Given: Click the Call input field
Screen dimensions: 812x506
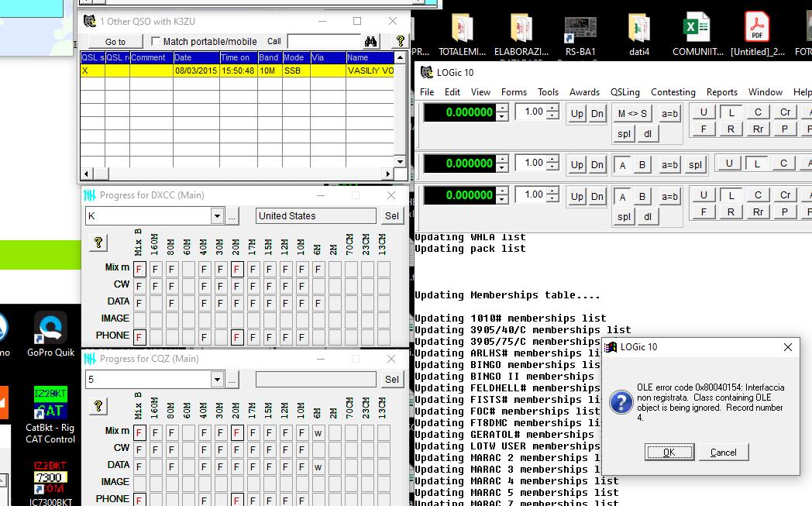Looking at the screenshot, I should (x=324, y=41).
